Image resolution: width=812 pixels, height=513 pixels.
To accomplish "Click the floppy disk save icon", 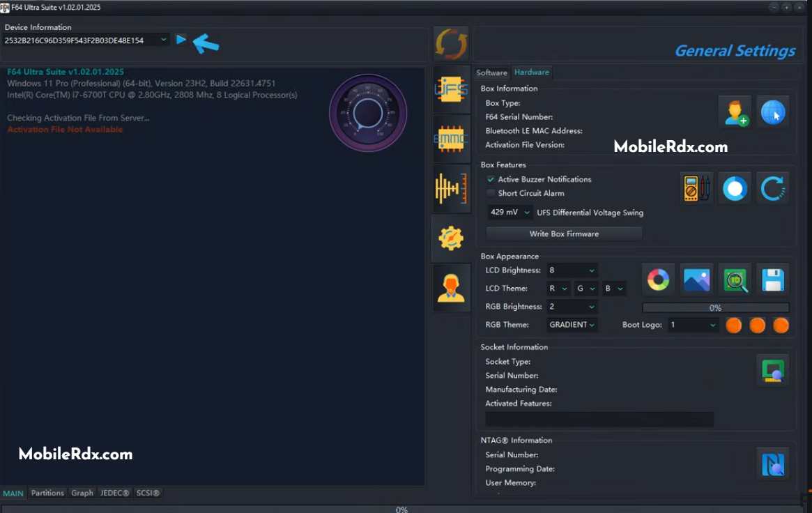I will tap(773, 280).
